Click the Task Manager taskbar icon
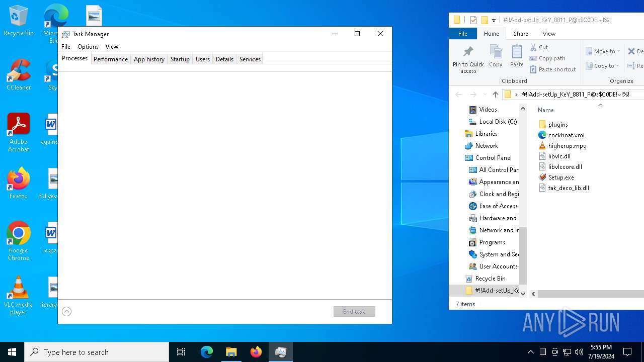 (x=281, y=352)
